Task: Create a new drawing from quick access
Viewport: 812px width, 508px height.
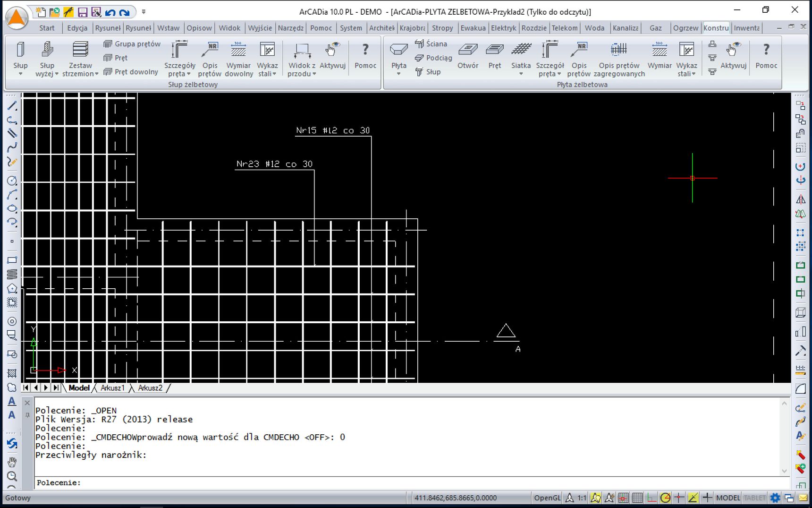Action: coord(41,12)
